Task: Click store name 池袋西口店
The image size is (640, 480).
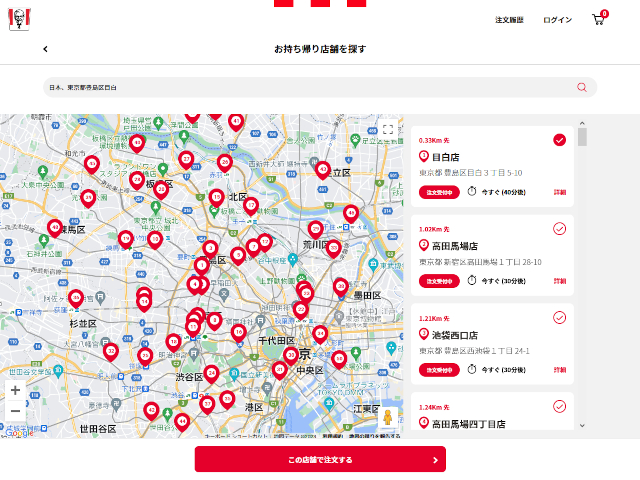Action: tap(455, 335)
